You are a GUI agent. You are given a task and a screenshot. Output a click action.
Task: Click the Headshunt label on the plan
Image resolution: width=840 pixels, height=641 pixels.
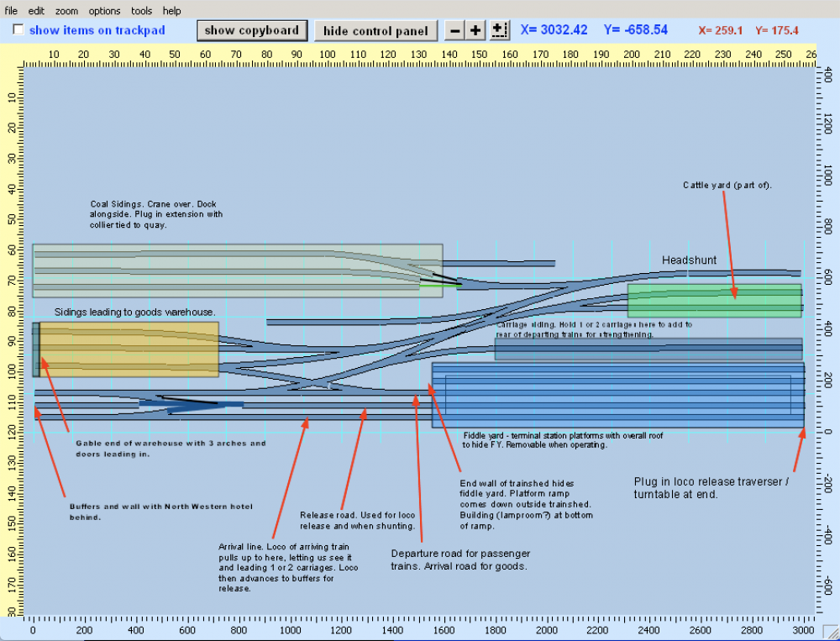[x=689, y=260]
